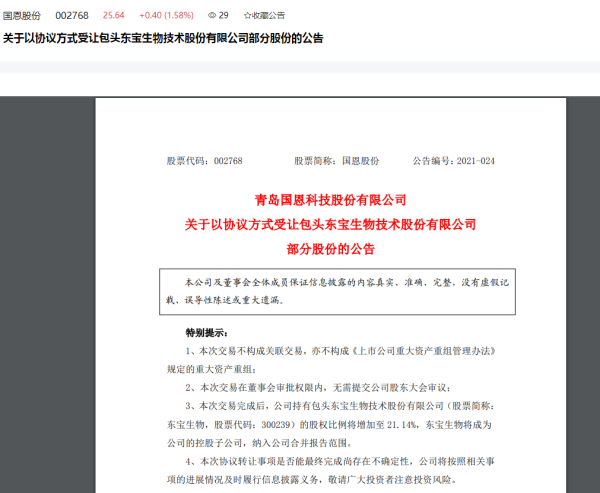The width and height of the screenshot is (600, 493).
Task: Click the 收藏公告 star icon
Action: (247, 16)
